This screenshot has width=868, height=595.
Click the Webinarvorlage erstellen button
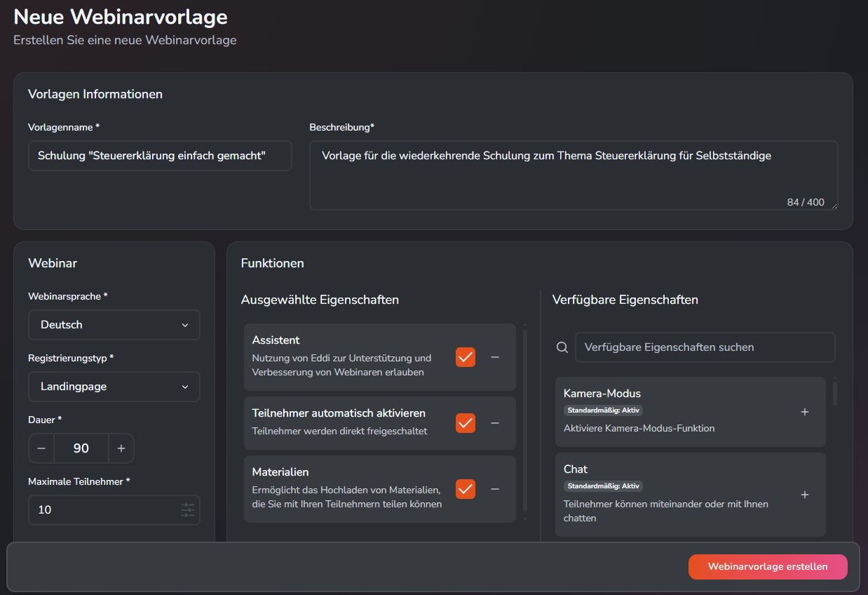point(768,567)
